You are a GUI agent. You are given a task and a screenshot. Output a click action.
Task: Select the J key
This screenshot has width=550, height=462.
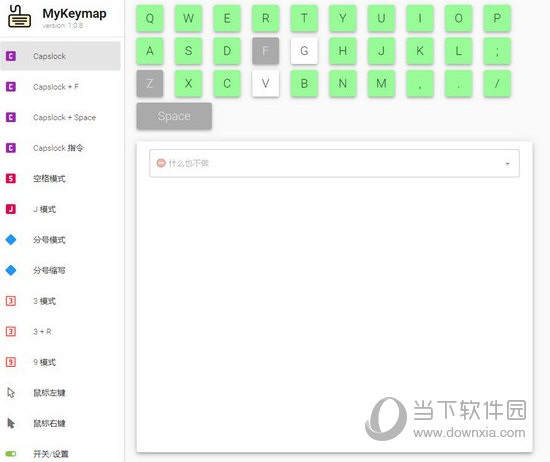[x=381, y=51]
